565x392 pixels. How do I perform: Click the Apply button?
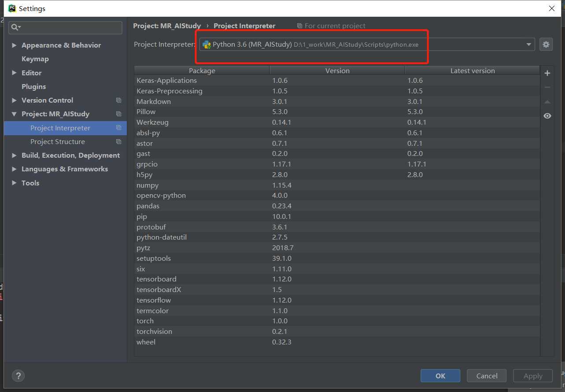(533, 376)
